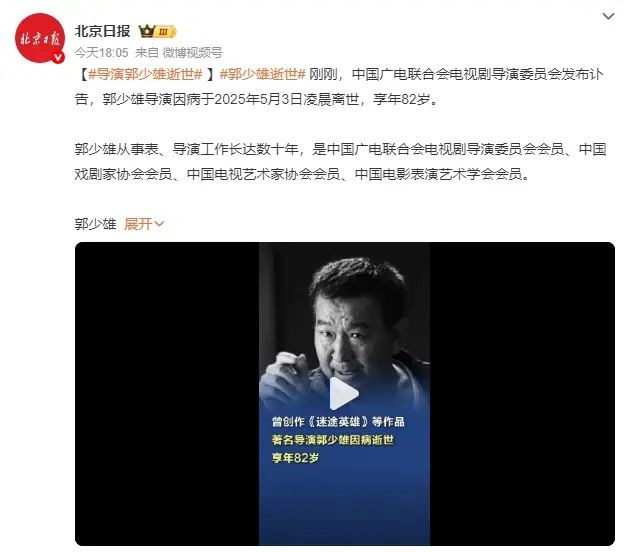This screenshot has width=624, height=552.
Task: Open the 北京日报 profile avatar
Action: pyautogui.click(x=39, y=38)
